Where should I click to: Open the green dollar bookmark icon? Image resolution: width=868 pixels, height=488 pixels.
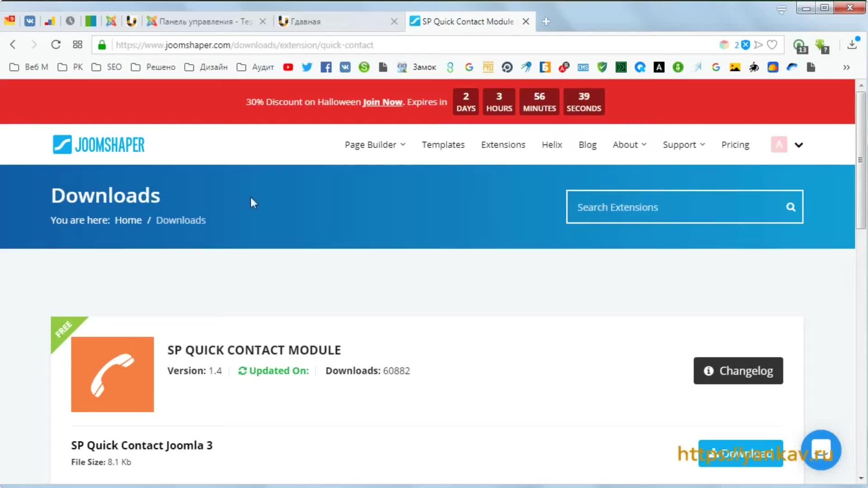(678, 67)
